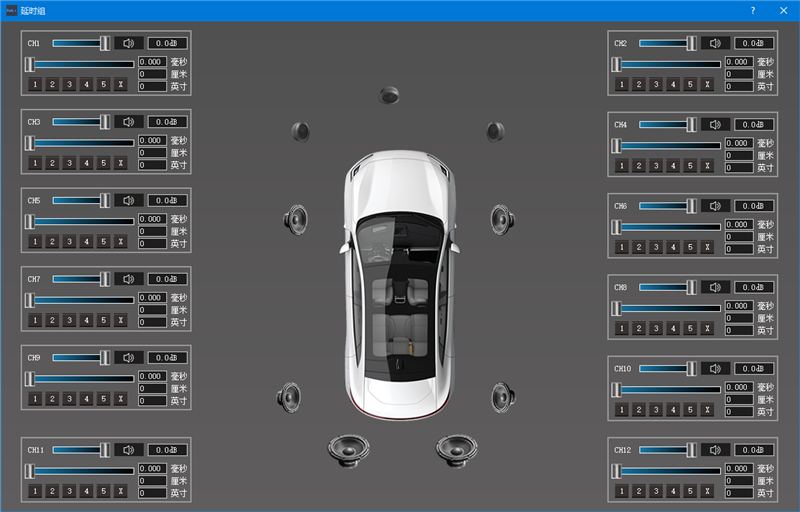
Task: Select the top center tweeter speaker icon
Action: (389, 95)
